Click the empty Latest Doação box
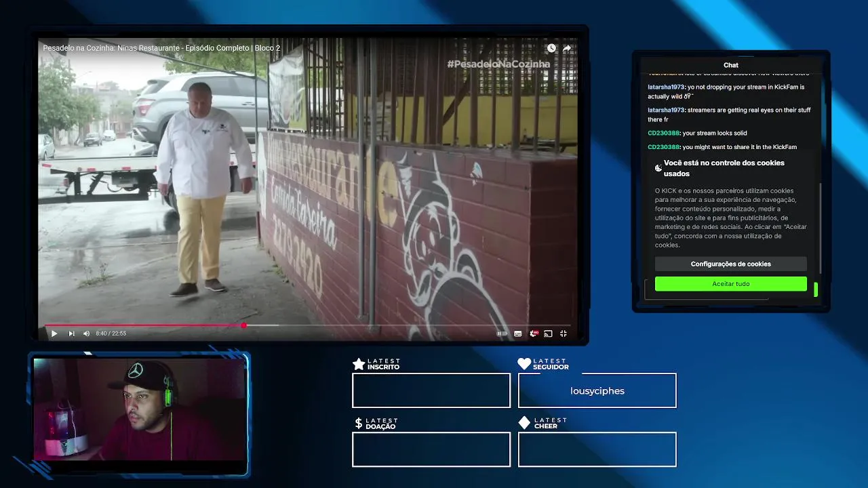 [x=431, y=449]
